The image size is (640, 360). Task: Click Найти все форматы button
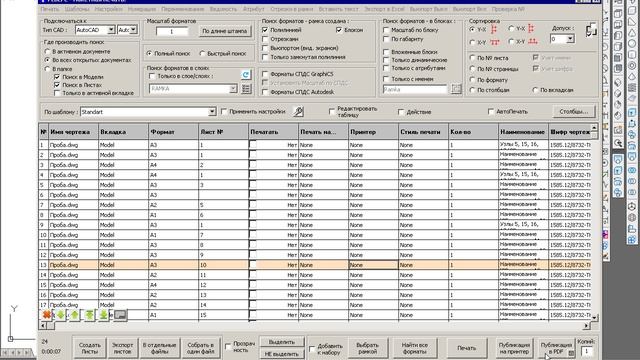tap(415, 348)
